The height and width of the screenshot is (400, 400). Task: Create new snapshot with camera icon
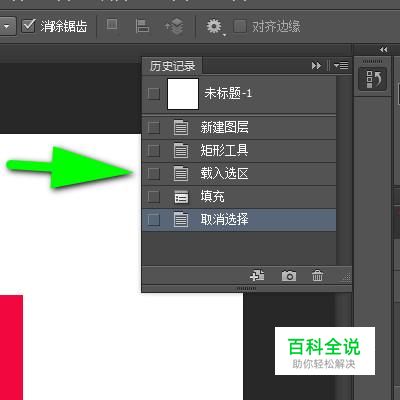tap(289, 276)
